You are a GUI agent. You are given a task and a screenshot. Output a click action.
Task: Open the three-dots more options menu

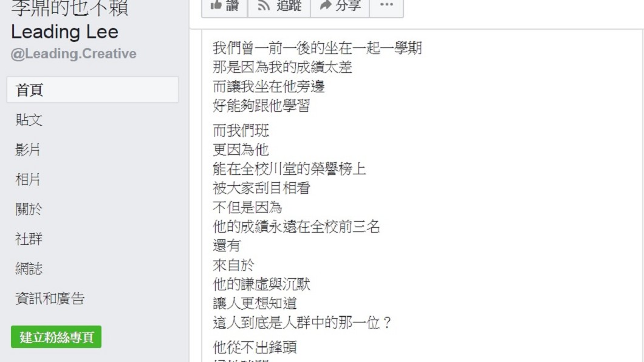[x=386, y=6]
